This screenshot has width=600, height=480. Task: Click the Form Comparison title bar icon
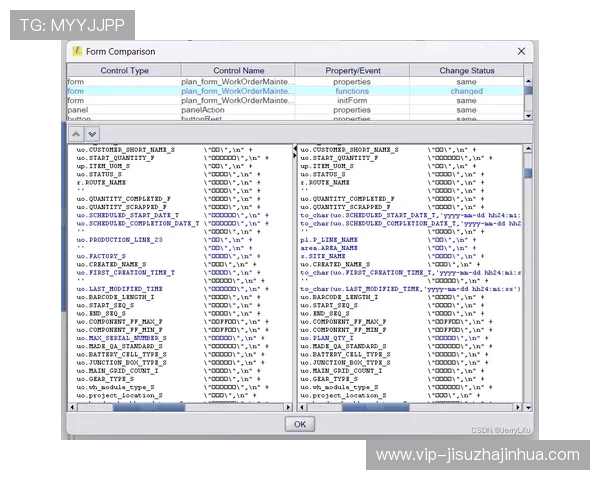tap(76, 51)
